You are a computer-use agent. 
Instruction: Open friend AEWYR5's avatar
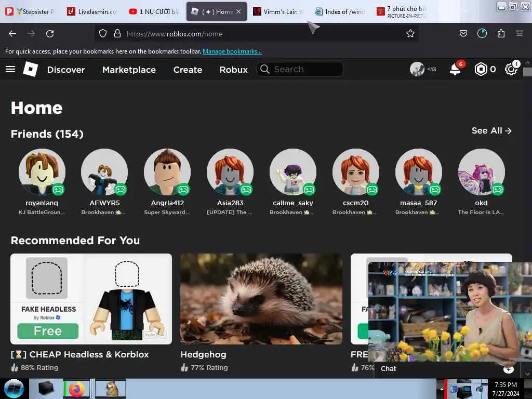(x=104, y=171)
